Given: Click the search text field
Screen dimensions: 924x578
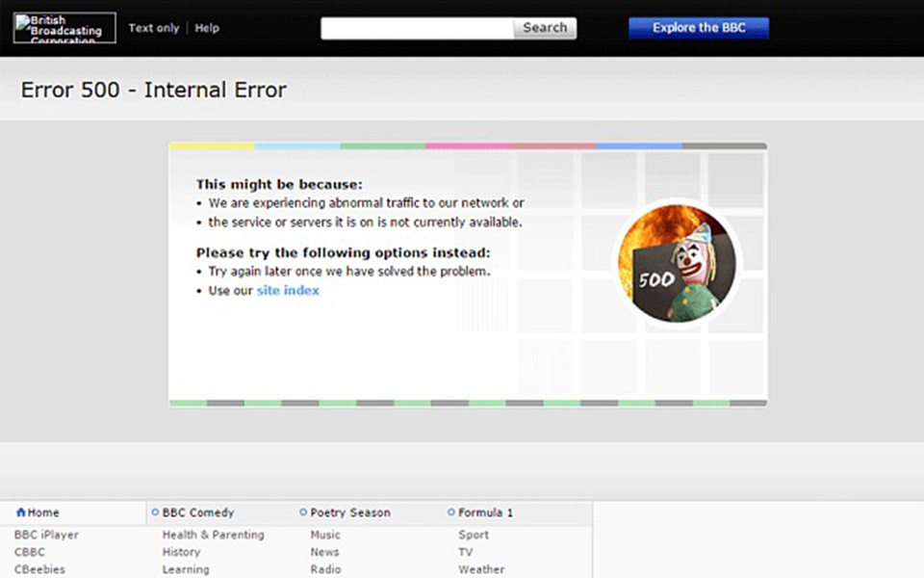Looking at the screenshot, I should [x=417, y=28].
